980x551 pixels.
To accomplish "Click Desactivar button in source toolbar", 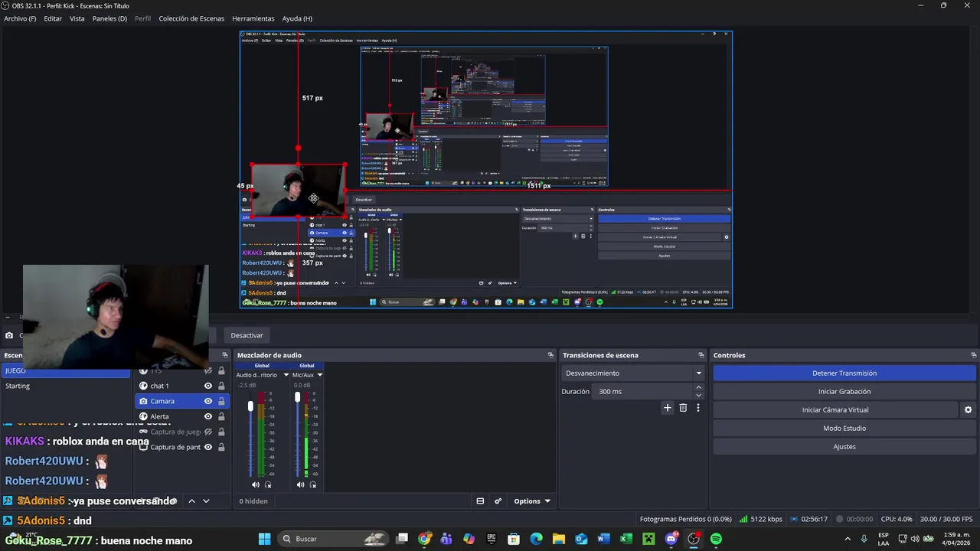I will pyautogui.click(x=247, y=335).
